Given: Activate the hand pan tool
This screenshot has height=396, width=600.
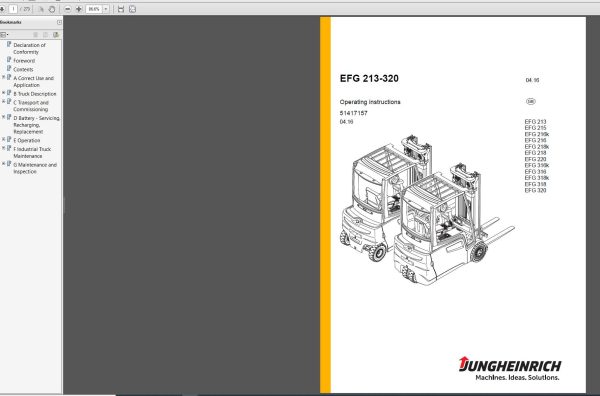Looking at the screenshot, I should coord(52,9).
